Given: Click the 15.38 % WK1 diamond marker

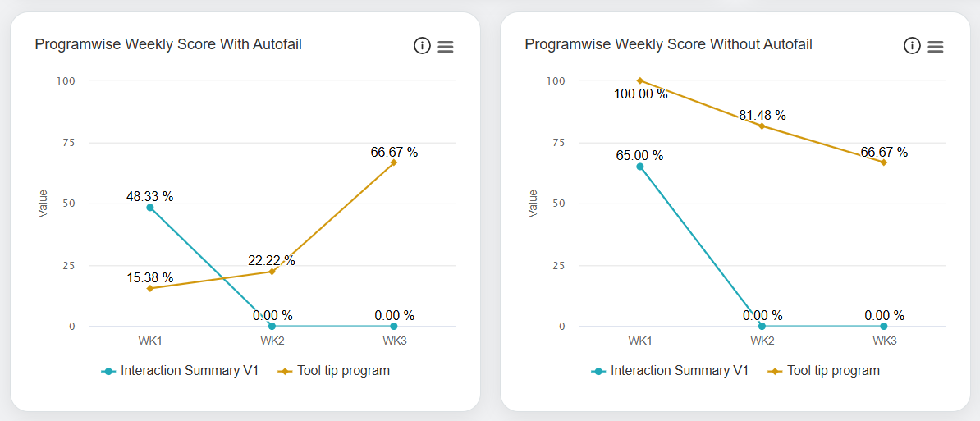Looking at the screenshot, I should pos(150,288).
